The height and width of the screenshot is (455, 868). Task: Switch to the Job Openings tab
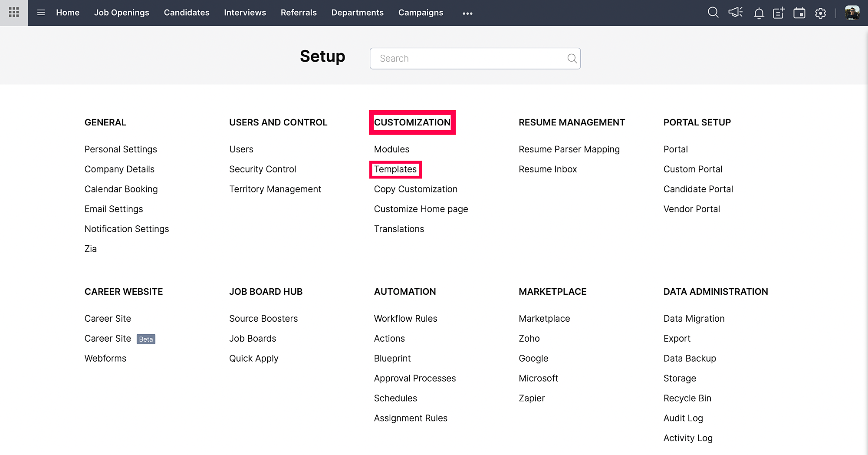click(x=122, y=13)
